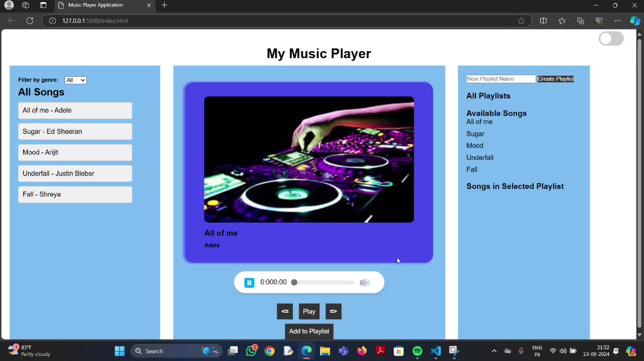Click the audio progress seek slider

tap(323, 283)
